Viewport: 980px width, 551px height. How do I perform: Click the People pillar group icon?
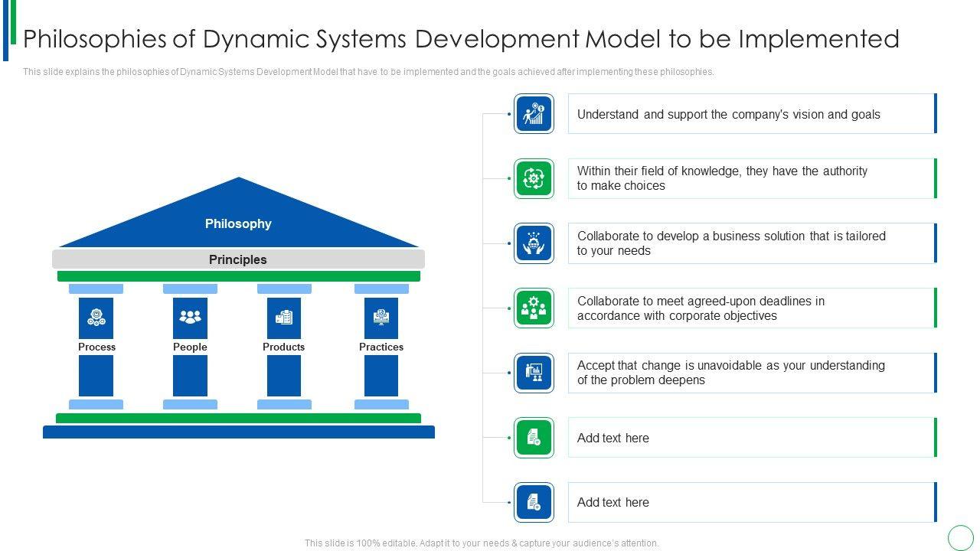pos(190,318)
